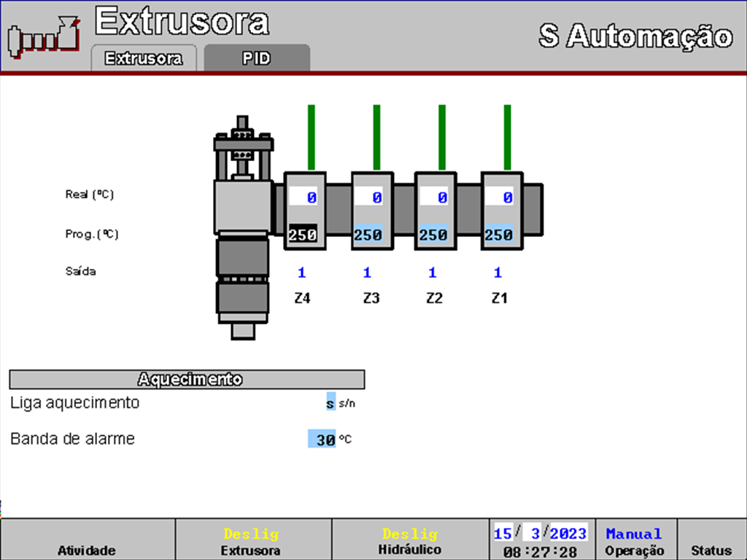Viewport: 747px width, 560px height.
Task: Click the green bar above zone Z1
Action: point(507,137)
